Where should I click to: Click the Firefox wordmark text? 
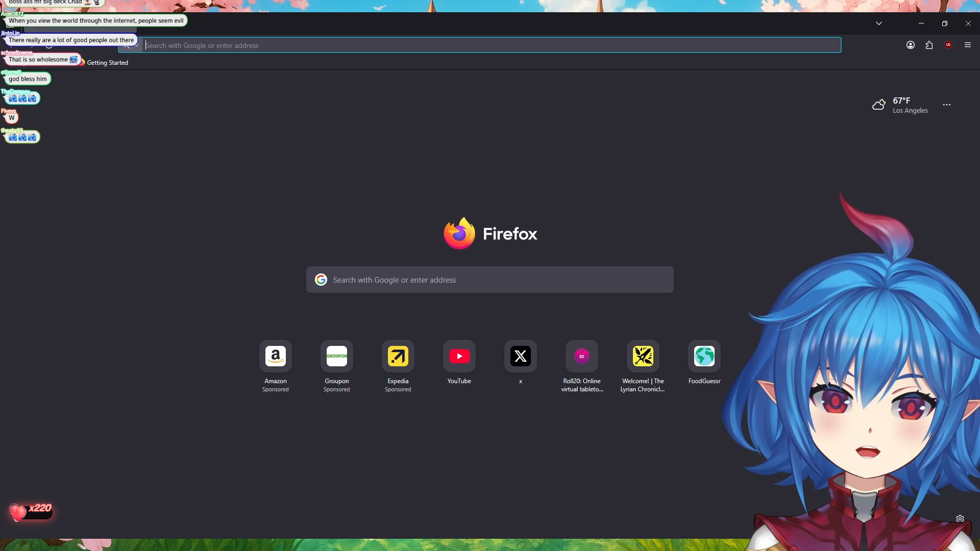pyautogui.click(x=510, y=234)
